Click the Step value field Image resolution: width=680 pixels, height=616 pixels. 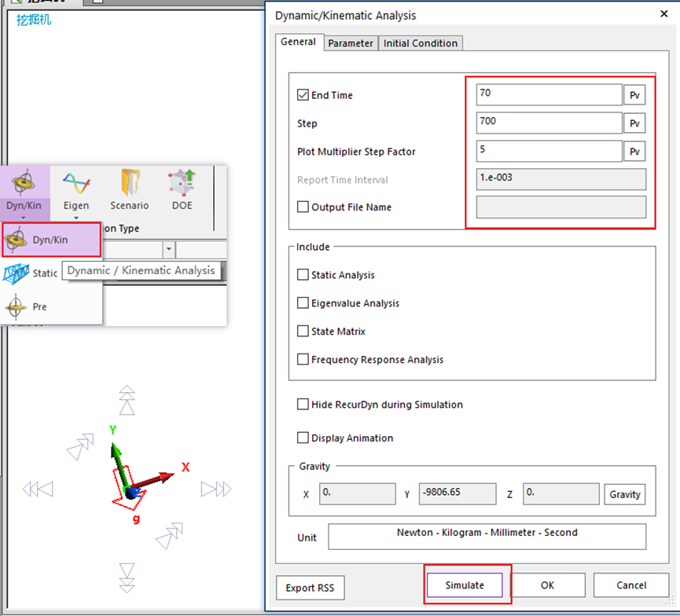549,123
